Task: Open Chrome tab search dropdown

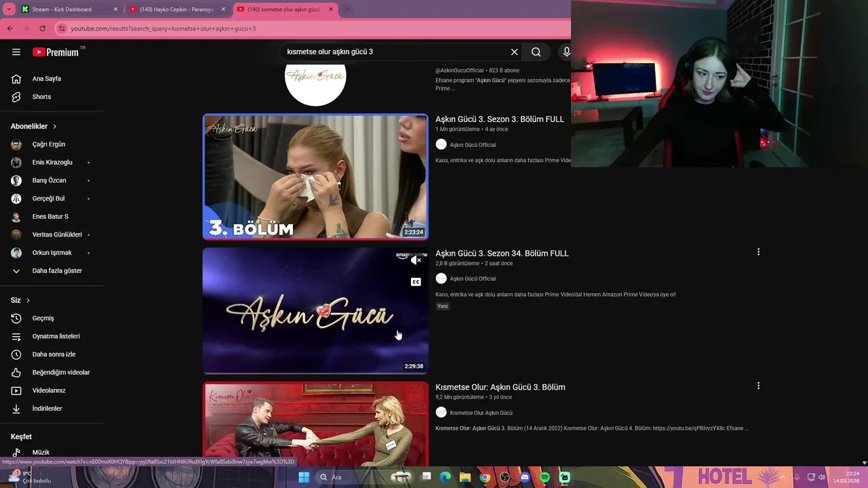Action: point(9,9)
